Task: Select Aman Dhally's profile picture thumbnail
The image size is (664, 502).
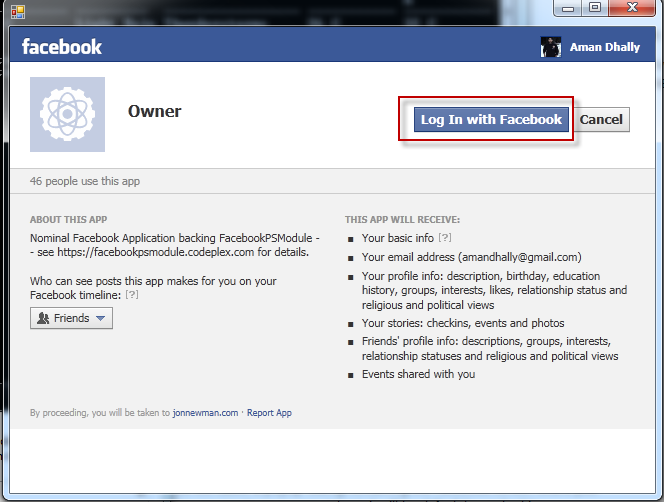Action: (551, 47)
